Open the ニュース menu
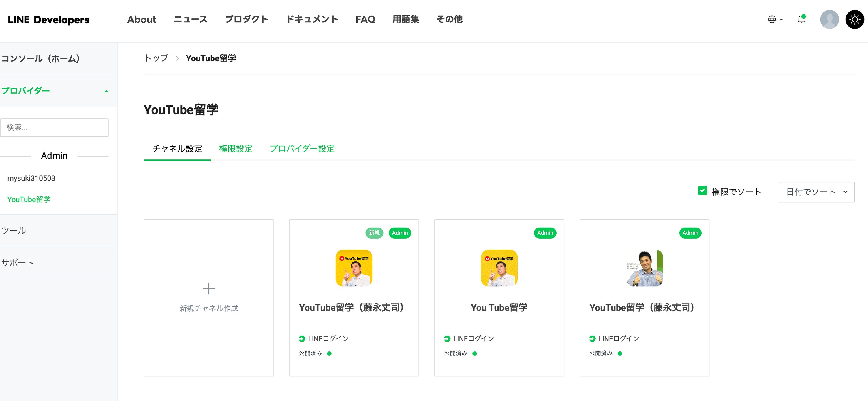The width and height of the screenshot is (868, 401). tap(190, 20)
